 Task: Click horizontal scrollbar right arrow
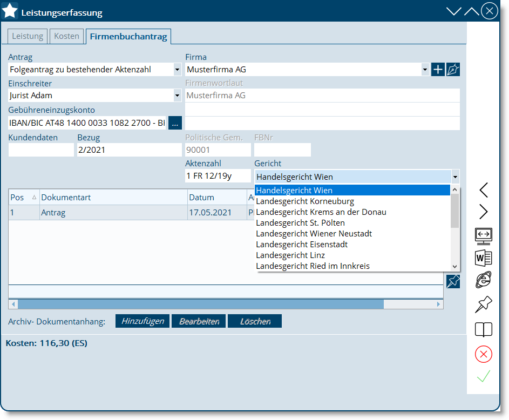click(438, 304)
